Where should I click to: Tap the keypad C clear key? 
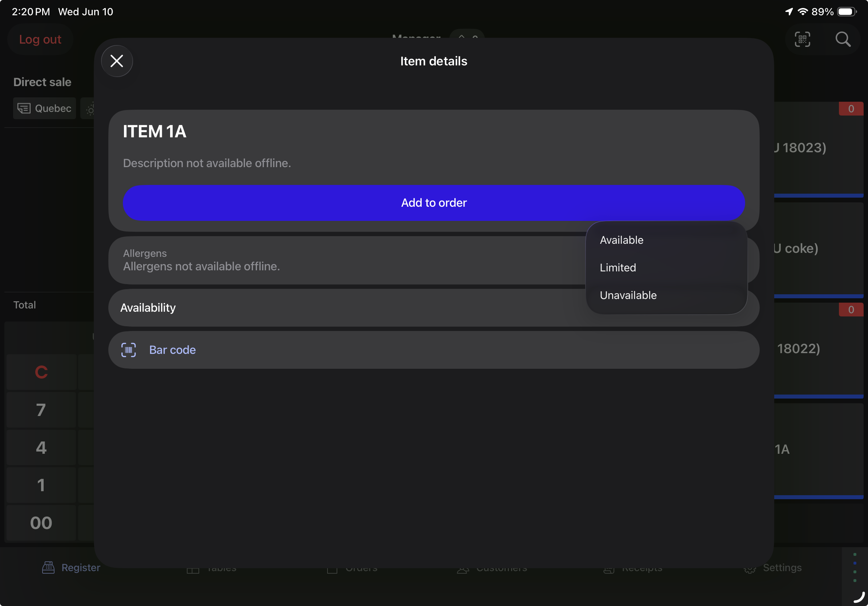pyautogui.click(x=41, y=372)
